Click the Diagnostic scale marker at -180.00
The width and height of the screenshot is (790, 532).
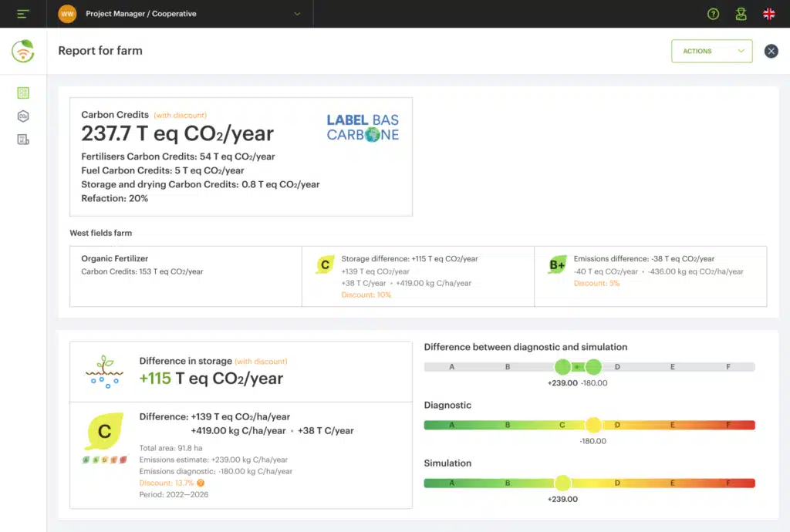[592, 425]
